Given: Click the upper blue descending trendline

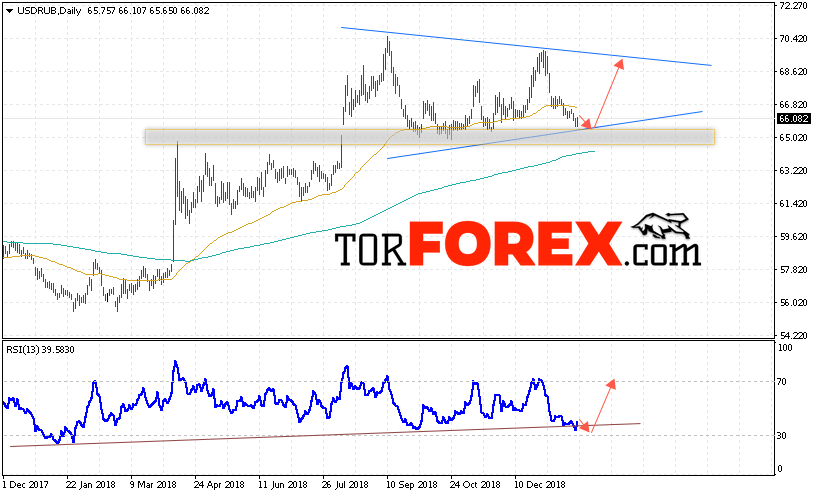Looking at the screenshot, I should tap(525, 46).
